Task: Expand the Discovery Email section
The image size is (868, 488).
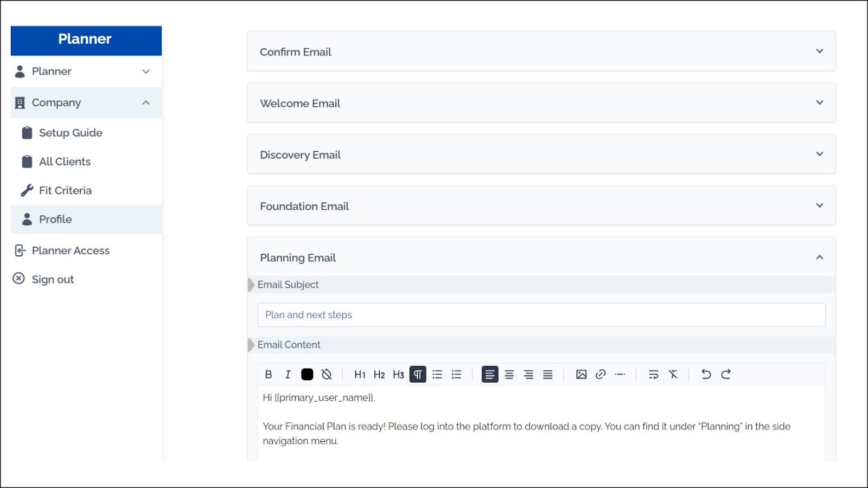Action: [x=541, y=155]
